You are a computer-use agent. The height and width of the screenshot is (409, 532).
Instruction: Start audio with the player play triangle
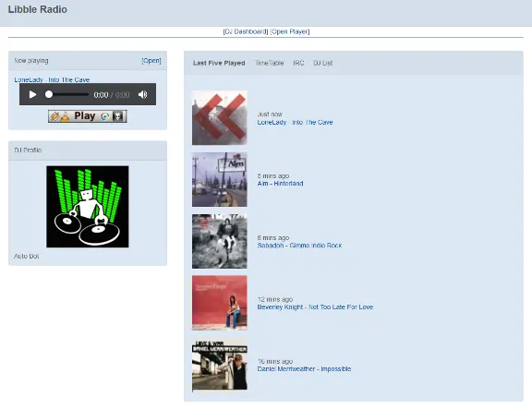tap(32, 94)
